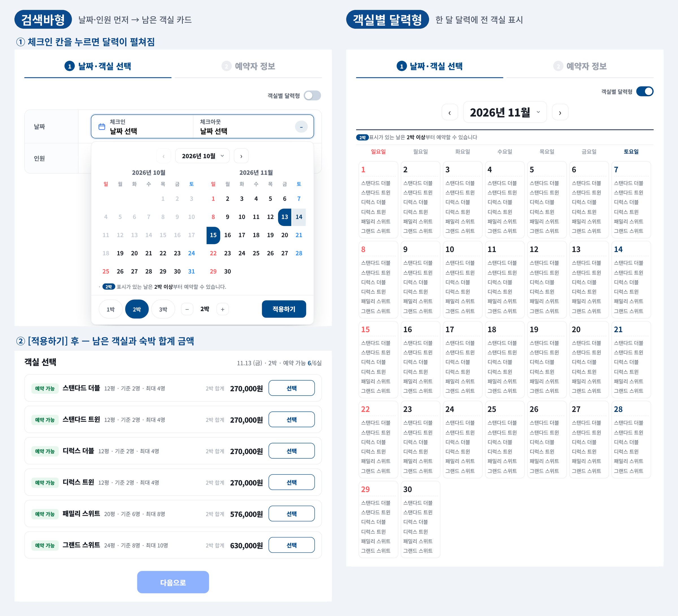Click 디럭스 더블 under day 26 in room calendar
Screen dimensions: 678x616
[x=542, y=442]
